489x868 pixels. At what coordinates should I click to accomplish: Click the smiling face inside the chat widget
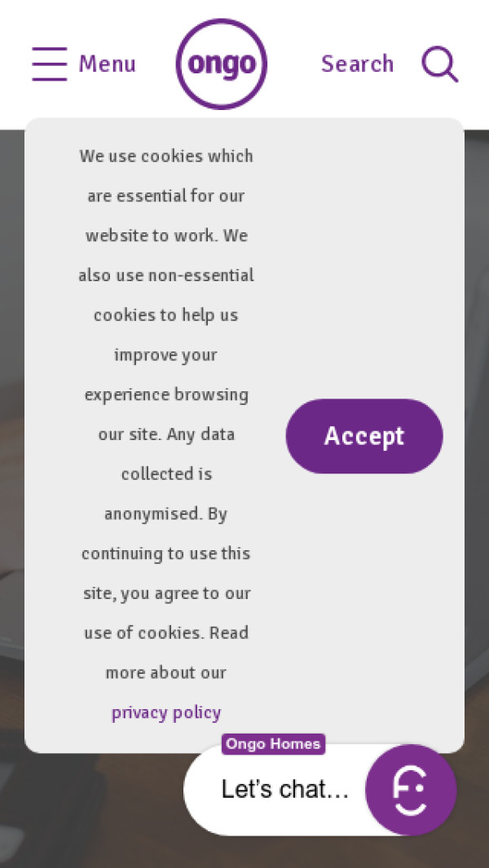coord(411,789)
